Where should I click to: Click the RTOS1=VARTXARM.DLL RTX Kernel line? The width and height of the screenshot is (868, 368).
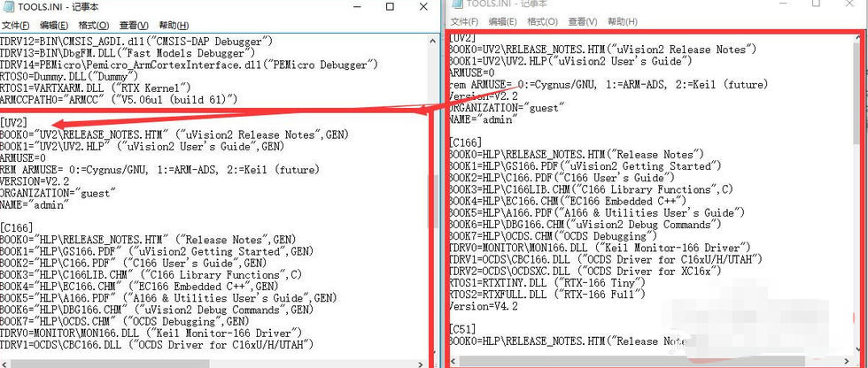[96, 88]
